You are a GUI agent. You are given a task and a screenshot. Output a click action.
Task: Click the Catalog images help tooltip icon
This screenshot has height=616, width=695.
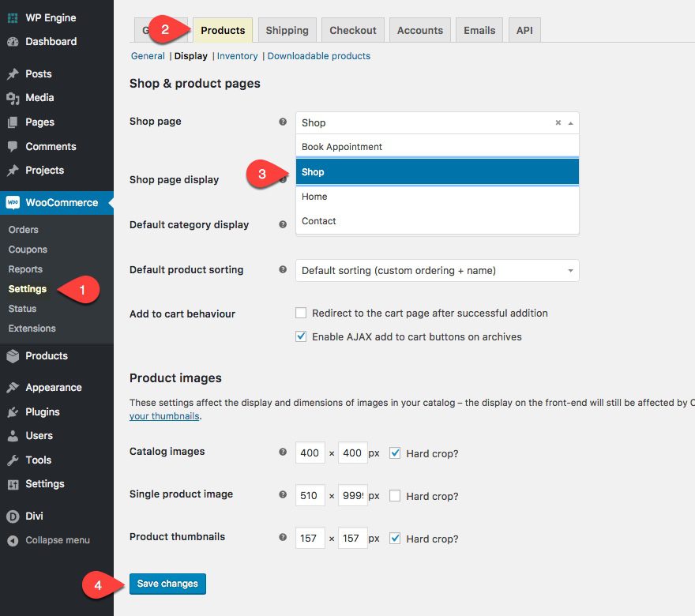tap(283, 453)
